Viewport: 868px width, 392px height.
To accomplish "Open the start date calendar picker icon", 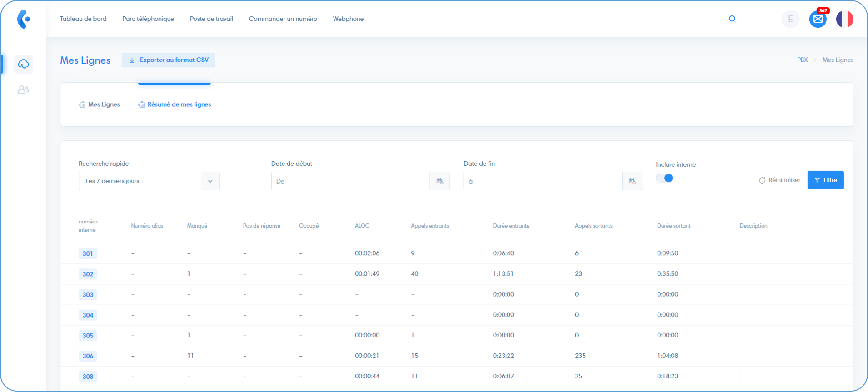I will [439, 181].
